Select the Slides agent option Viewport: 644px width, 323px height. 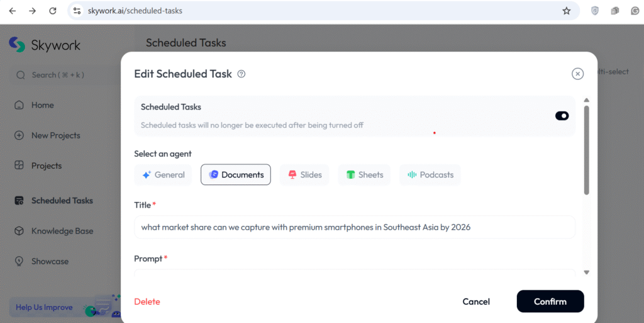click(304, 174)
